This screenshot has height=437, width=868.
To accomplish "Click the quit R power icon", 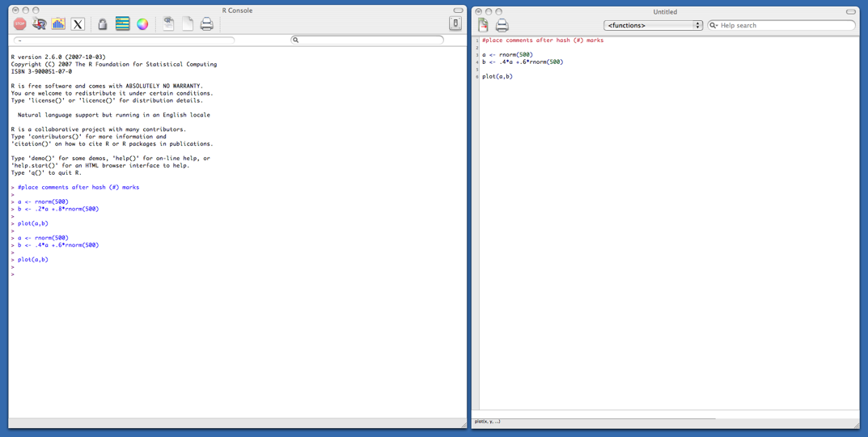I will tap(455, 24).
